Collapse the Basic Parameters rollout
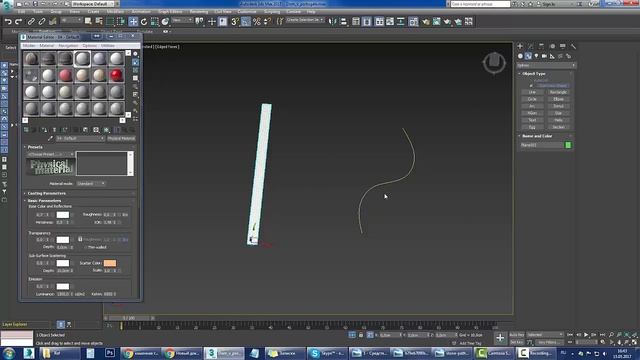 pos(44,201)
